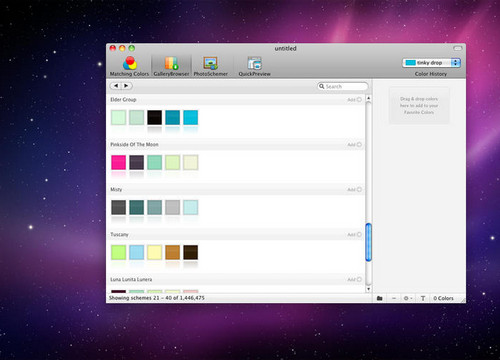Go forward with the right arrow button
The width and height of the screenshot is (500, 360).
127,86
